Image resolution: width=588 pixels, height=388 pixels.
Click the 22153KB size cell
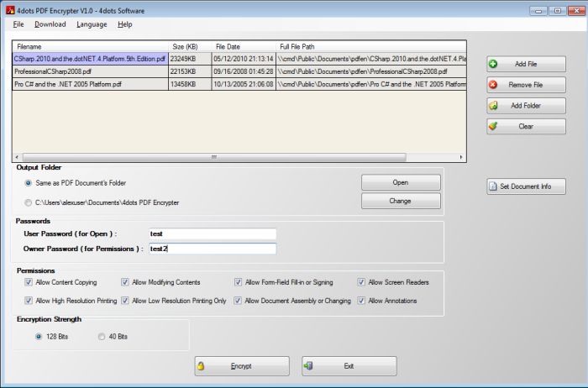point(190,71)
